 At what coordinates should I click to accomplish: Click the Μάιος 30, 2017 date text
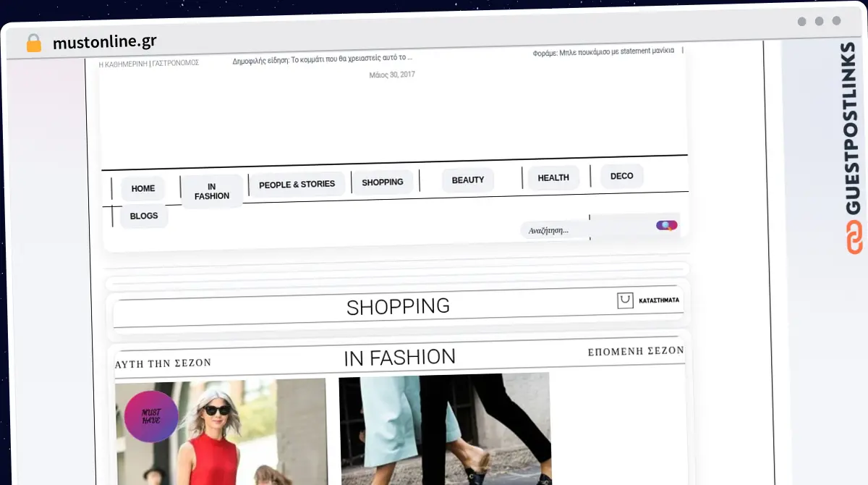point(392,75)
